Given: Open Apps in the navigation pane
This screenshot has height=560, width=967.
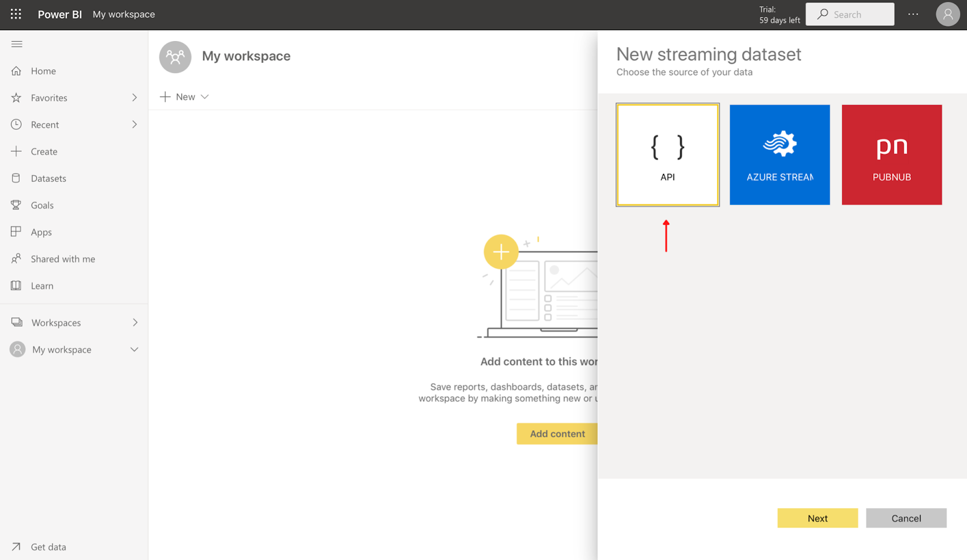Looking at the screenshot, I should (41, 232).
